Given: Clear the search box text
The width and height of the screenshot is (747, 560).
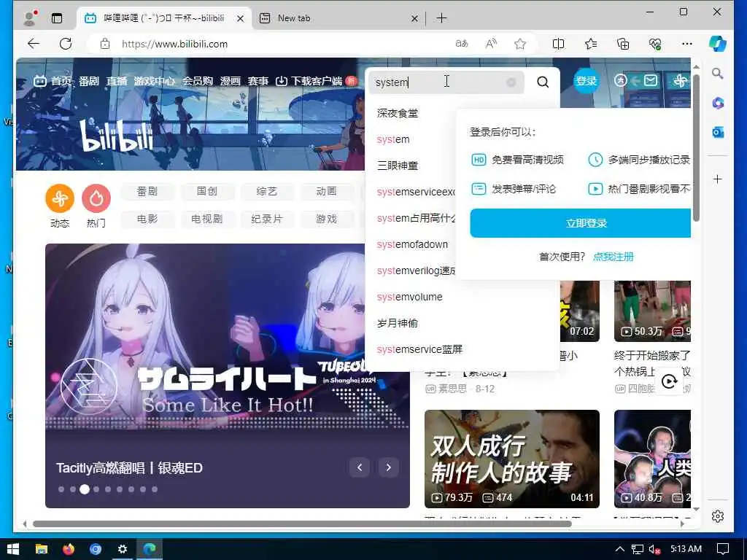Looking at the screenshot, I should (x=511, y=82).
